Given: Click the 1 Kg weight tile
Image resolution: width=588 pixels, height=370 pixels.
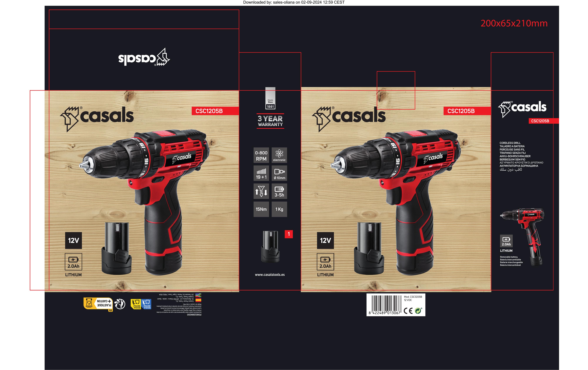Looking at the screenshot, I should [x=279, y=209].
